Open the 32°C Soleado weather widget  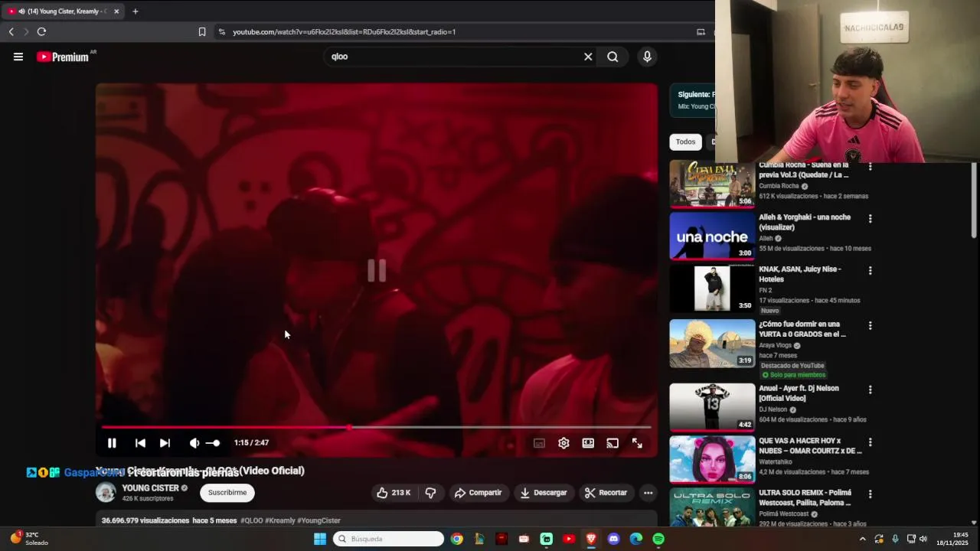point(29,539)
